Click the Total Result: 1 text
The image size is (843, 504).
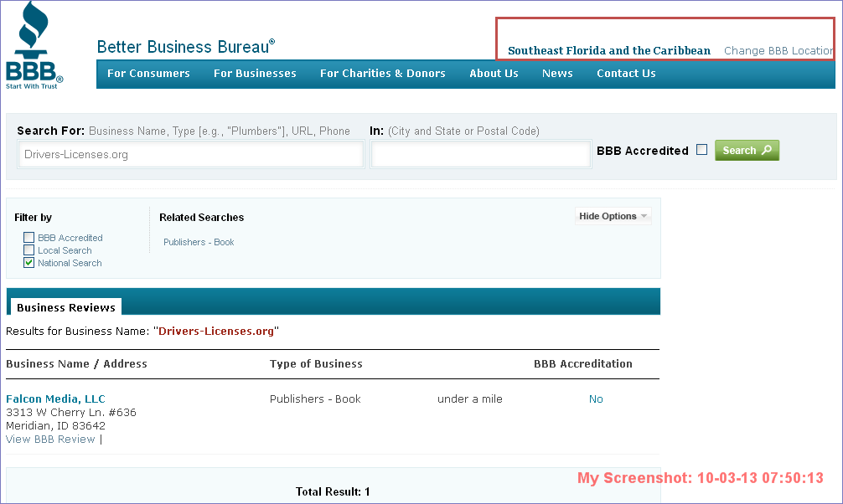tap(333, 491)
